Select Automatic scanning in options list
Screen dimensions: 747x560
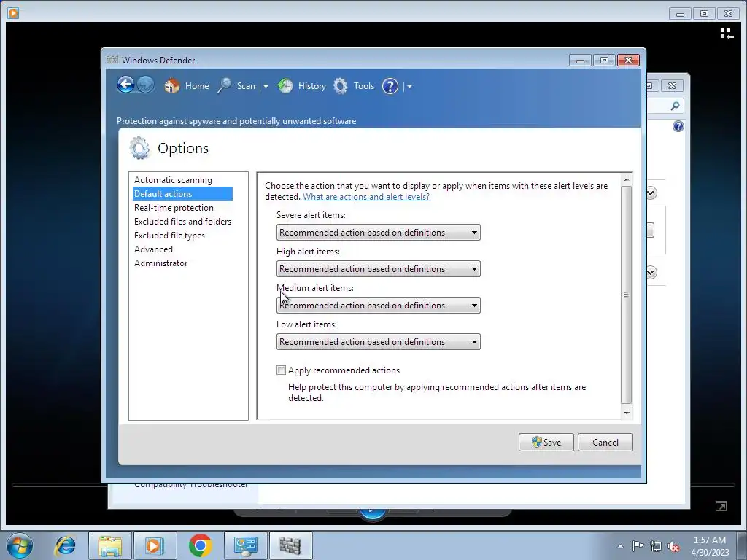[173, 180]
